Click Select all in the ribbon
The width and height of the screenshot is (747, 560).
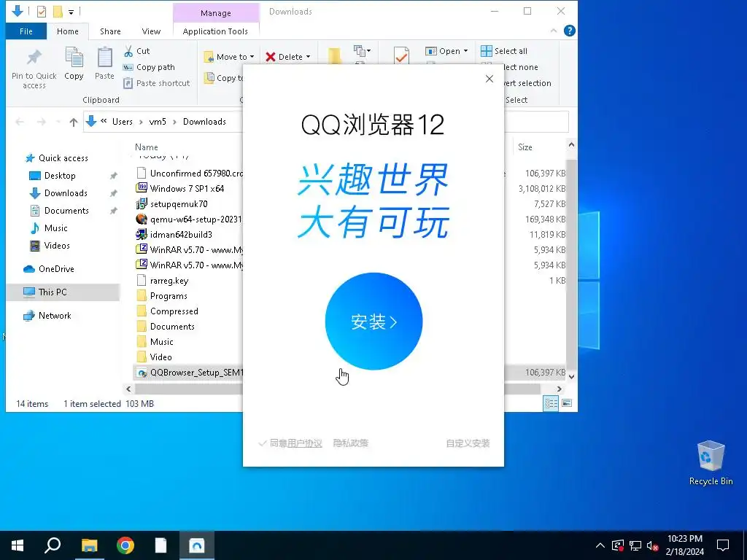tap(504, 51)
